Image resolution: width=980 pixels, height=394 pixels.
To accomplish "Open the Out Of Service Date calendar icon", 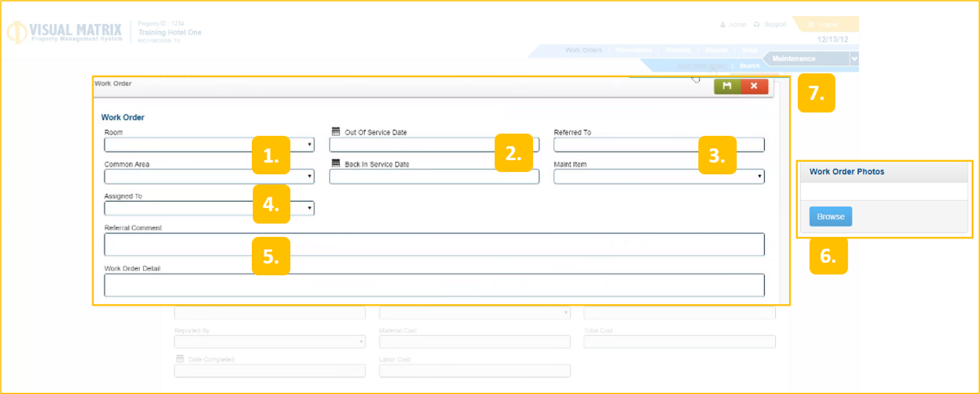I will [336, 132].
